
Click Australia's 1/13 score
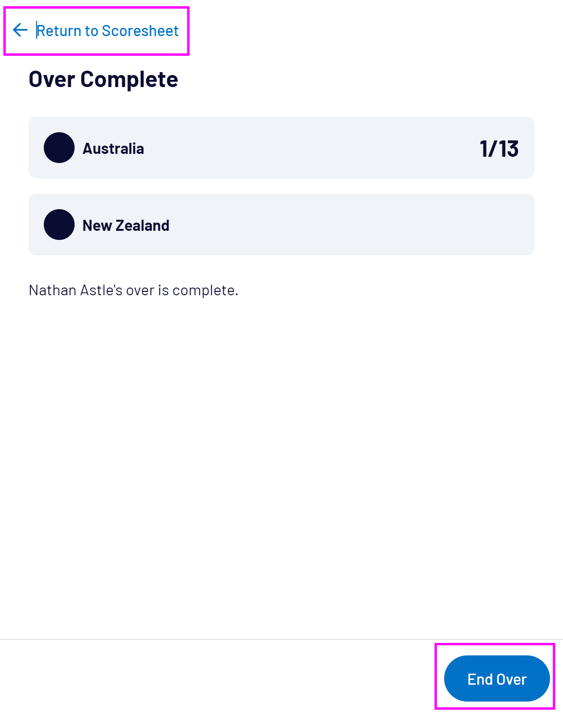[x=499, y=149]
